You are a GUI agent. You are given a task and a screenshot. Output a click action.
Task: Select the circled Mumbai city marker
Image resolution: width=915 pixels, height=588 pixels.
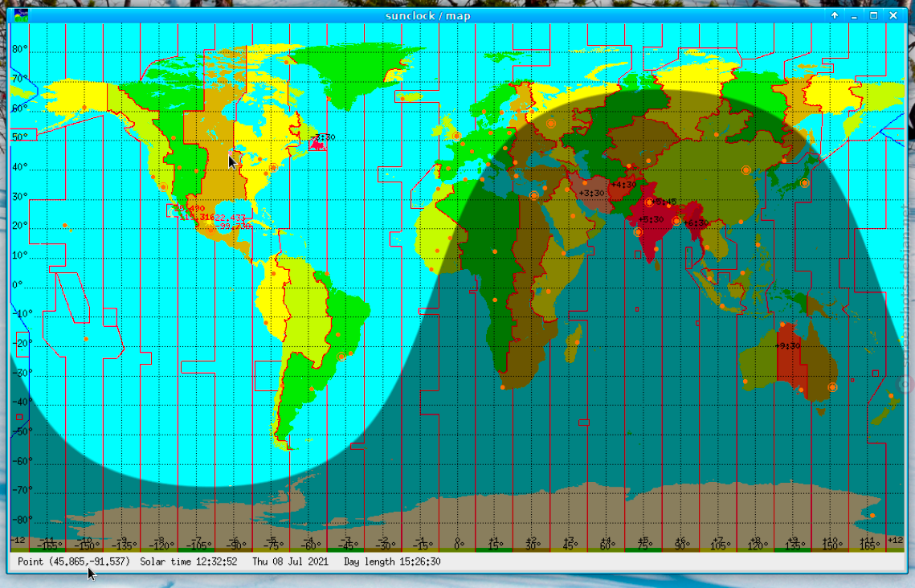[638, 232]
